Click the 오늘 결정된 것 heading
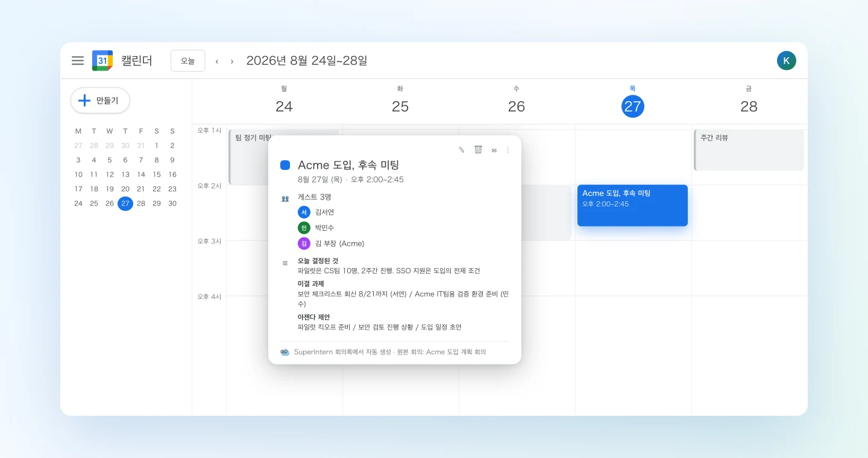The width and height of the screenshot is (868, 458). click(318, 261)
